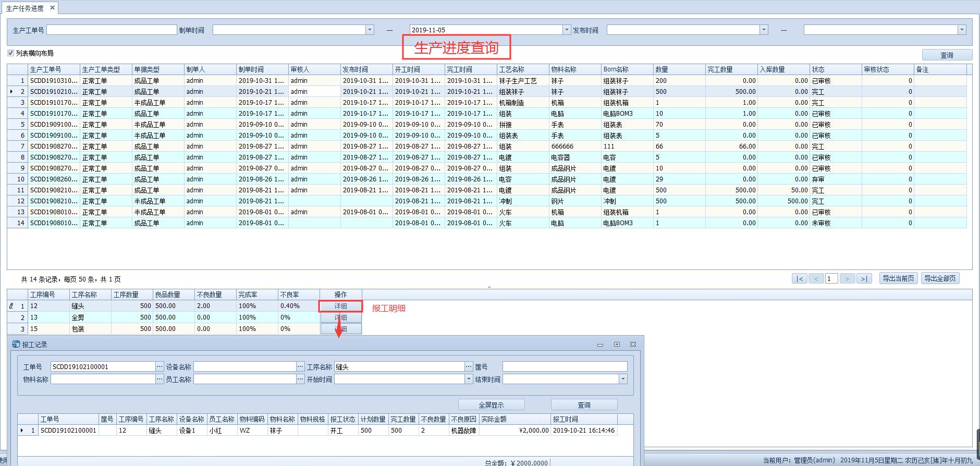Open 发布时间 end date dropdown
The image size is (980, 466).
coord(962,30)
